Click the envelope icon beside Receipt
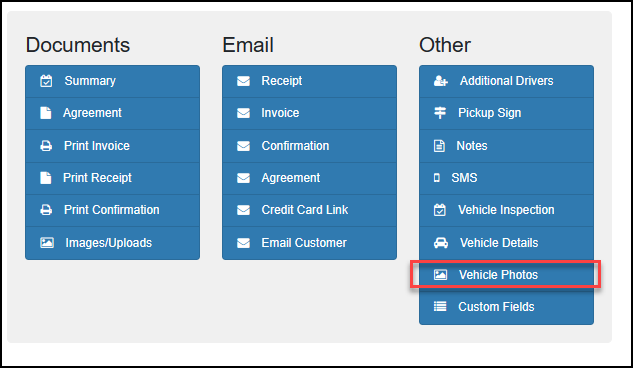This screenshot has height=368, width=633. pyautogui.click(x=243, y=81)
